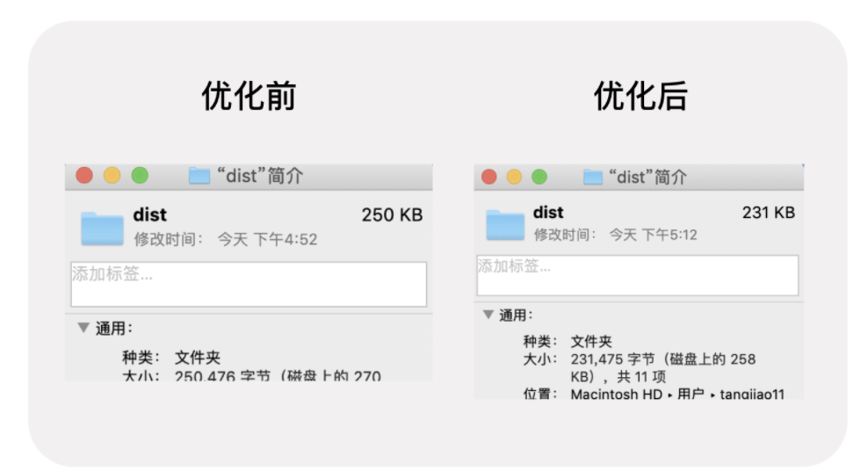This screenshot has width=868, height=471.
Task: Select the dist folder name in right window
Action: pyautogui.click(x=548, y=213)
